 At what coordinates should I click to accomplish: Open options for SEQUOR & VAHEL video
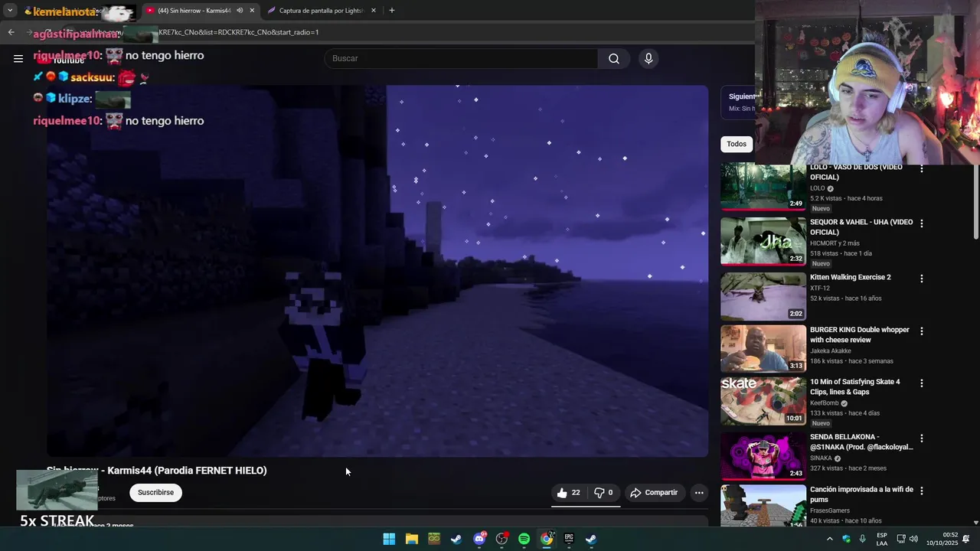click(x=922, y=223)
